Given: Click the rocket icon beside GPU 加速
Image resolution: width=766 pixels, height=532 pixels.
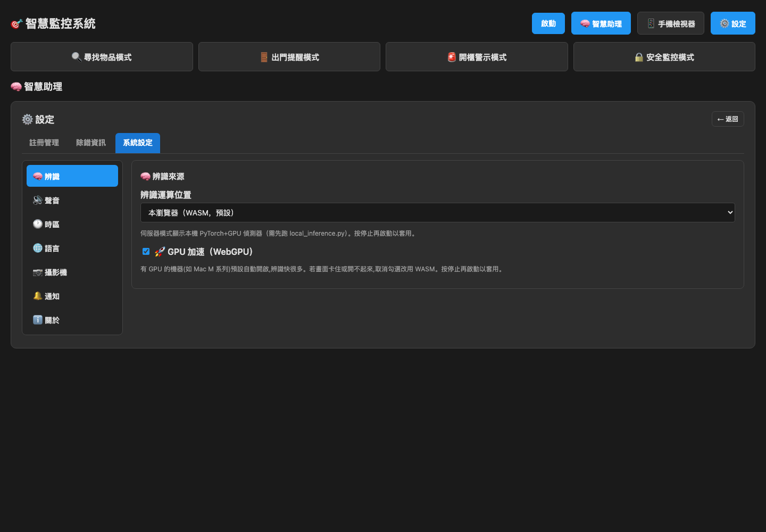Looking at the screenshot, I should pos(160,252).
